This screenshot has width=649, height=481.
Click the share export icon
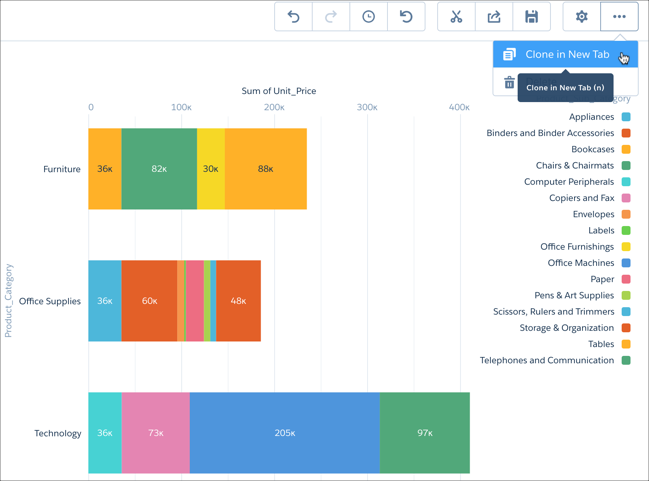[494, 17]
